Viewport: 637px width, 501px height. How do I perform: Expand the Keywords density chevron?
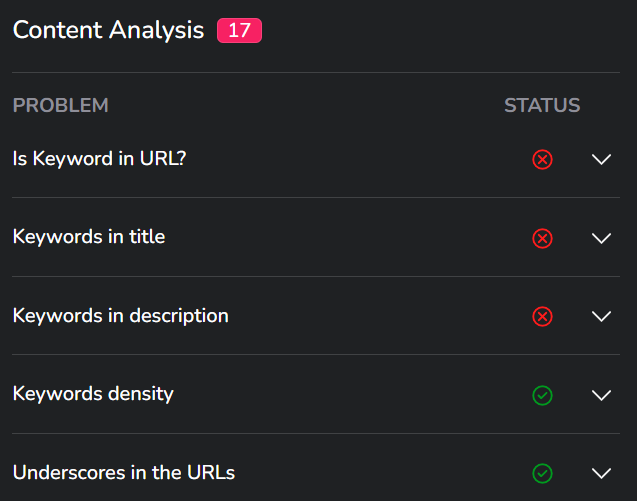click(601, 395)
